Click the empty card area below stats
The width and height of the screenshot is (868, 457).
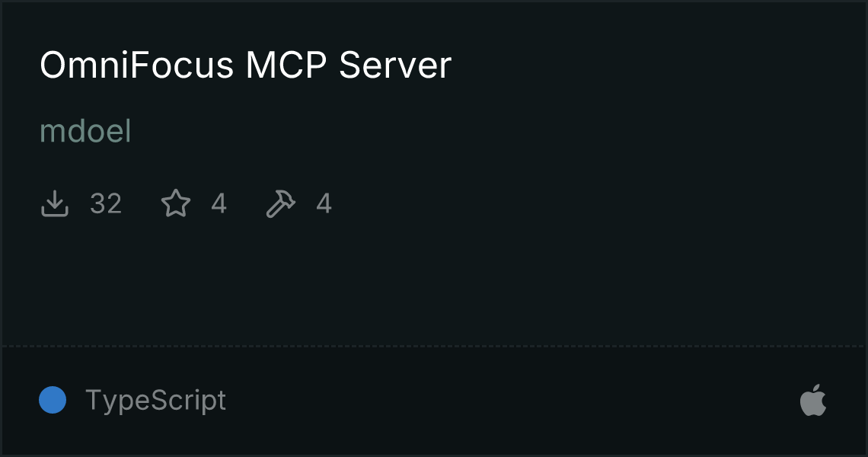pyautogui.click(x=434, y=283)
